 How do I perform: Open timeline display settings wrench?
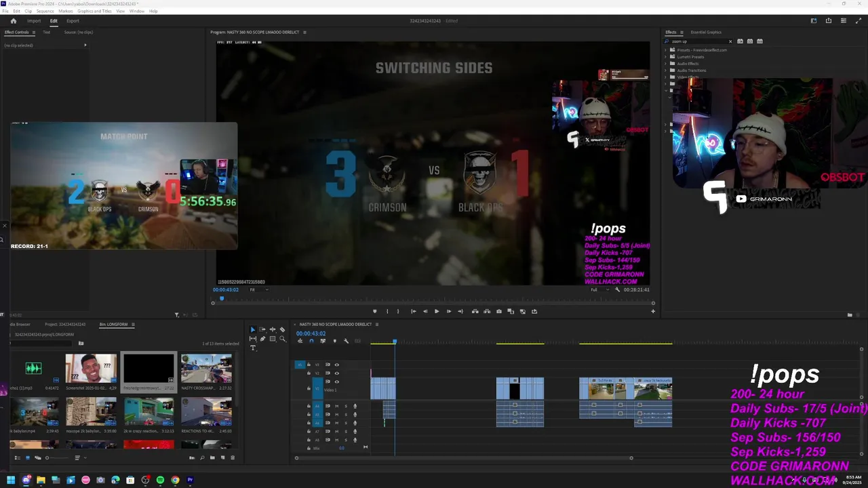[x=346, y=341]
